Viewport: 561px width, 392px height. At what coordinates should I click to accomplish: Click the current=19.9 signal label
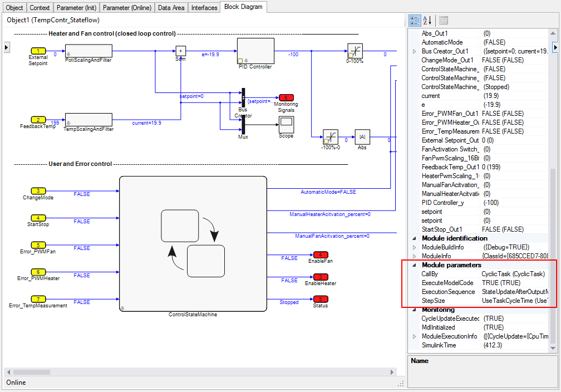(147, 123)
